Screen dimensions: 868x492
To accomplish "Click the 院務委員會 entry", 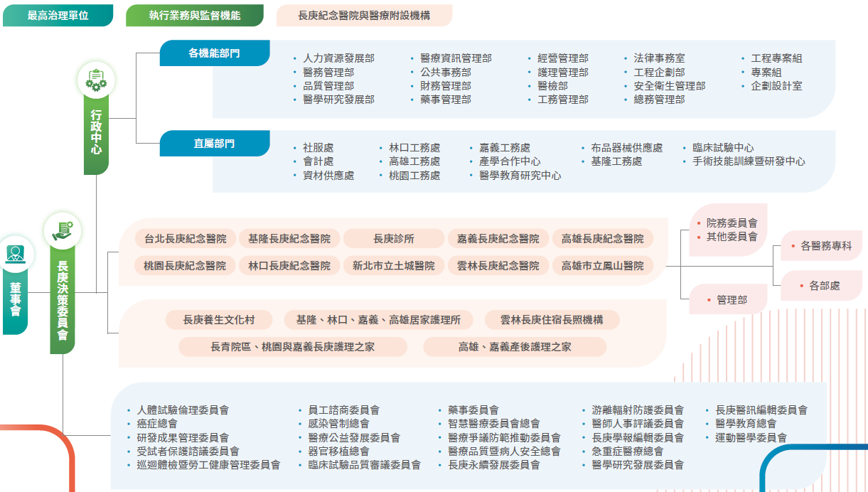I will [732, 223].
